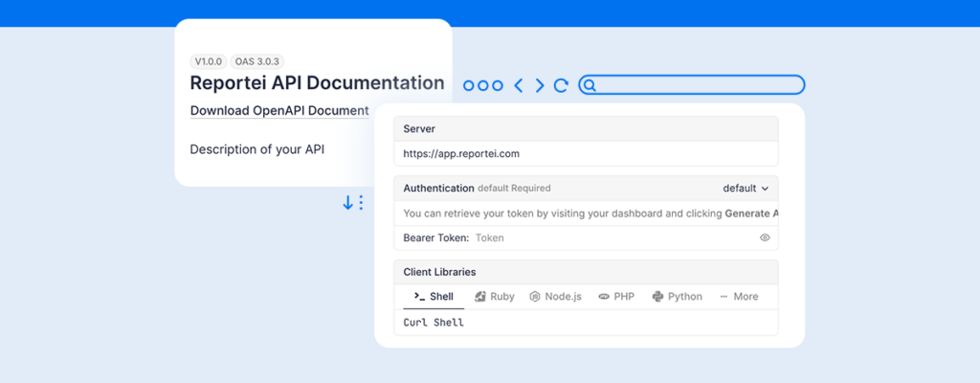Open the Authentication default dropdown
Image resolution: width=980 pixels, height=383 pixels.
(x=746, y=189)
